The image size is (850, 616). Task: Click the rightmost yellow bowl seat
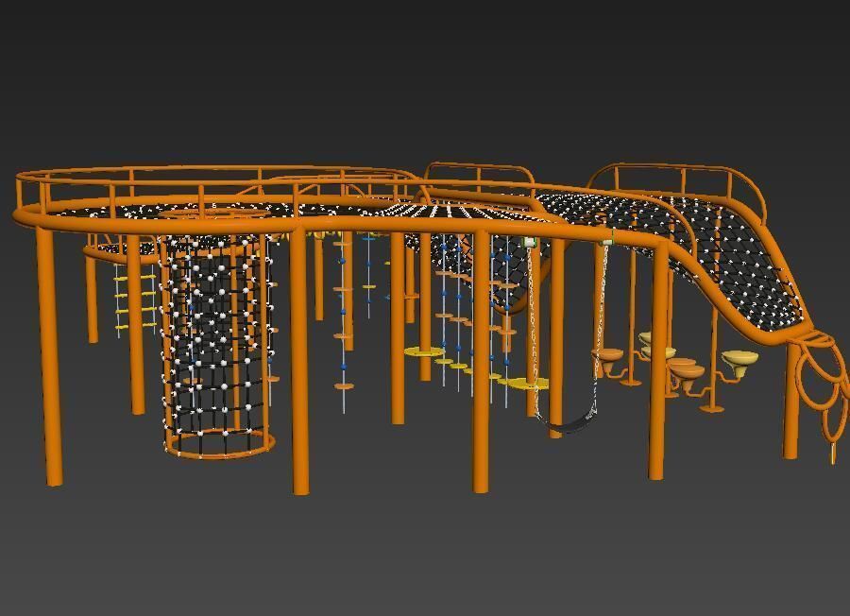(x=739, y=359)
